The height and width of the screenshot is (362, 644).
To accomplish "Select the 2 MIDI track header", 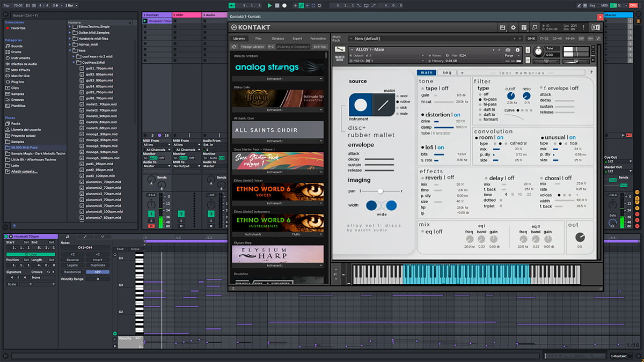I will [187, 14].
